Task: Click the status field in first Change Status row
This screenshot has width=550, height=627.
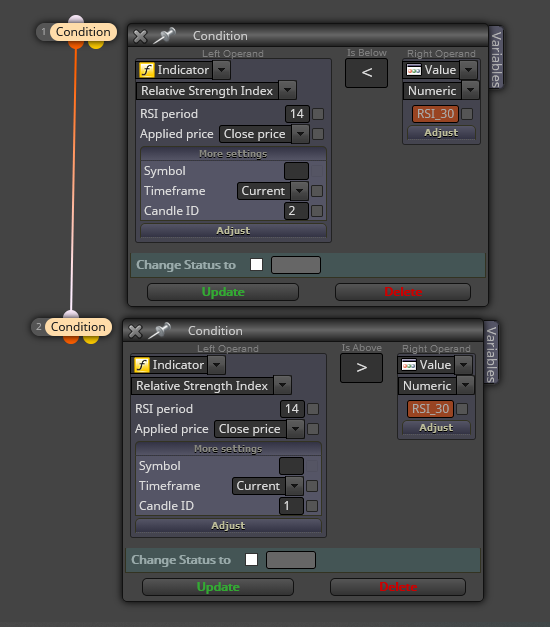Action: coord(296,265)
